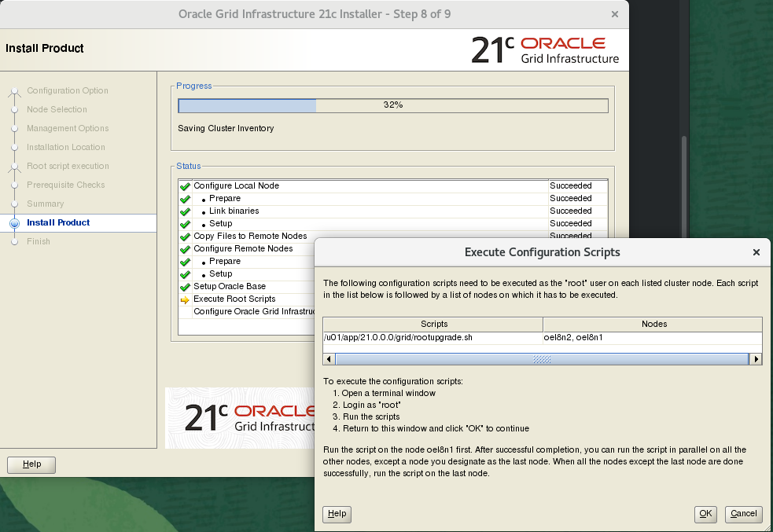Click the Oracle 21c banner image at the bottom

(x=240, y=418)
